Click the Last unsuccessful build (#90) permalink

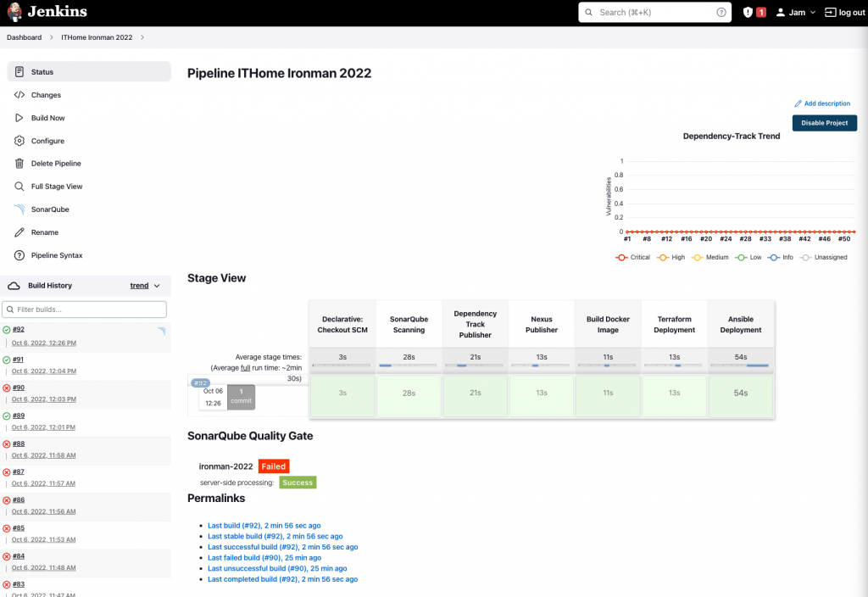(277, 569)
